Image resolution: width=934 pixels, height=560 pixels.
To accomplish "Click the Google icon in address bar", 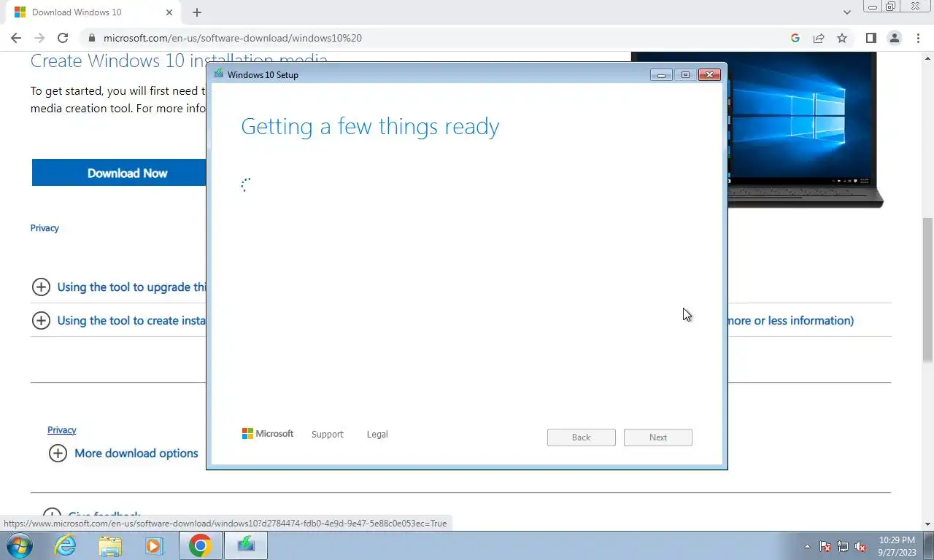I will [x=795, y=38].
